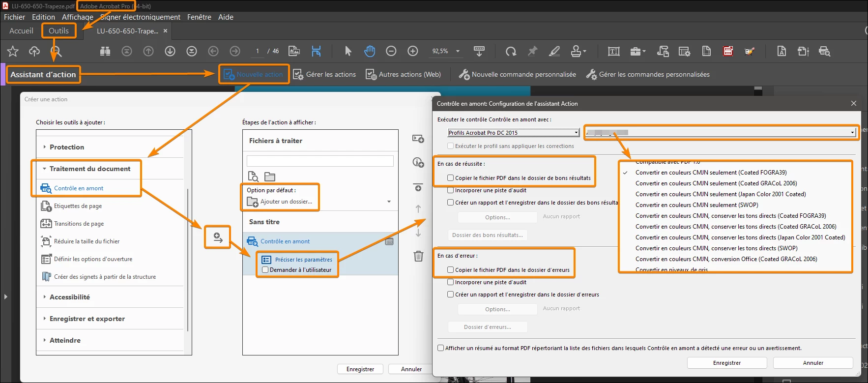Open the binoculars find tool
This screenshot has width=868, height=383.
point(105,51)
